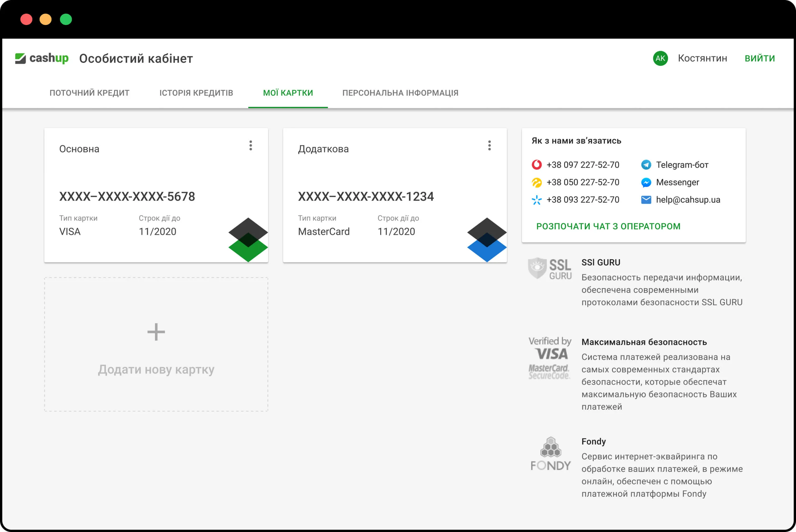Click the Вийти logout button
Screen dimensions: 796x532
click(x=759, y=58)
